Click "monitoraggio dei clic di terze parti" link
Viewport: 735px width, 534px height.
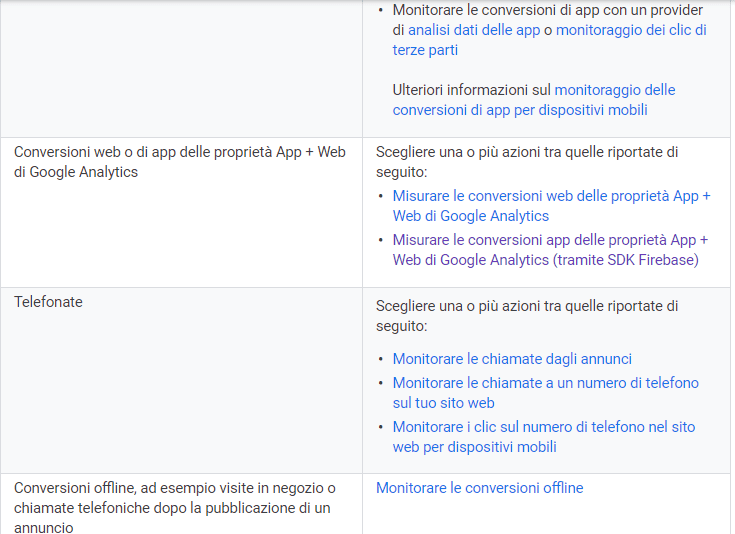tap(630, 30)
